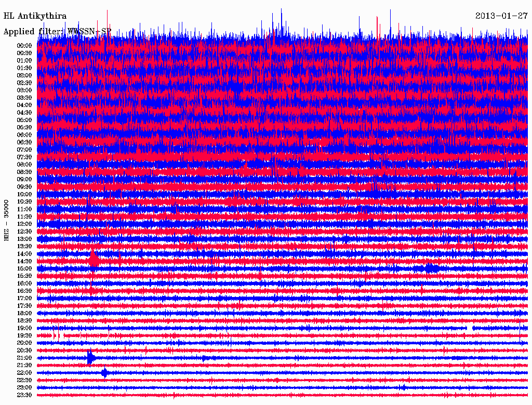
Task: Click the 09:00 time label
Action: point(24,180)
